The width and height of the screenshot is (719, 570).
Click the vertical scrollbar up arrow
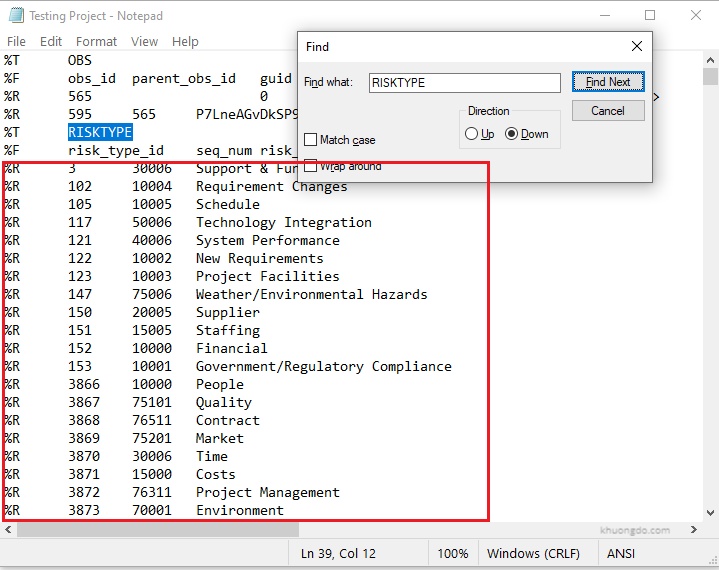point(710,59)
